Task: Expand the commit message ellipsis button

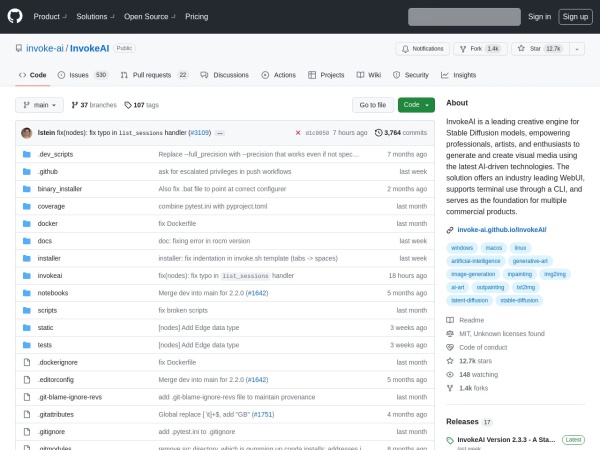Action: (x=219, y=132)
